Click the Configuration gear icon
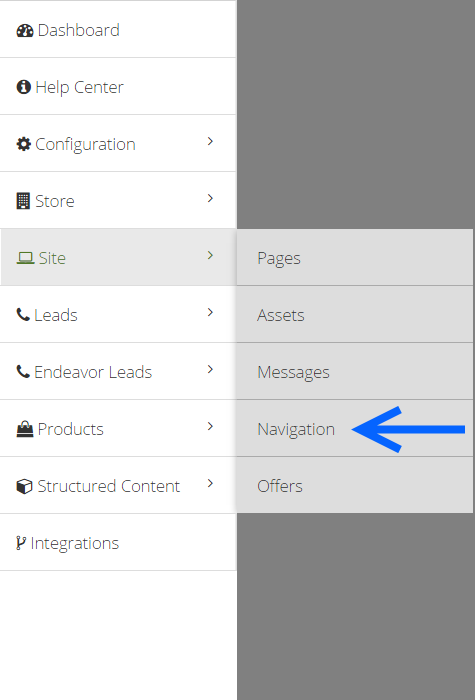 click(x=23, y=144)
